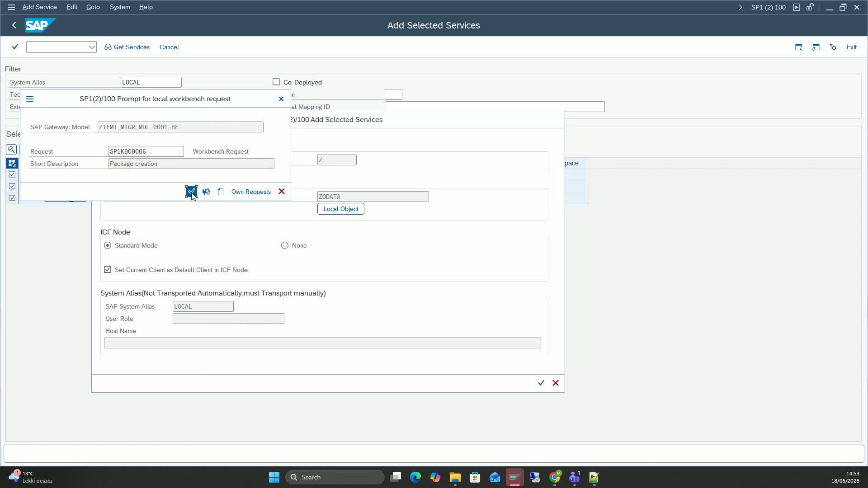Screen dimensions: 868x488
Task: Open the Goto menu
Action: (x=93, y=7)
